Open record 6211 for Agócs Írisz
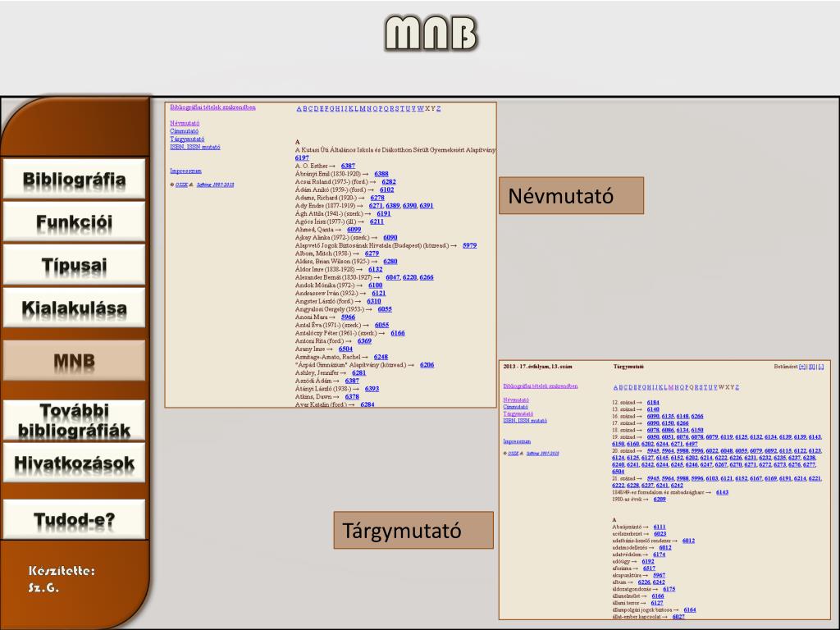The image size is (840, 630). [x=377, y=221]
